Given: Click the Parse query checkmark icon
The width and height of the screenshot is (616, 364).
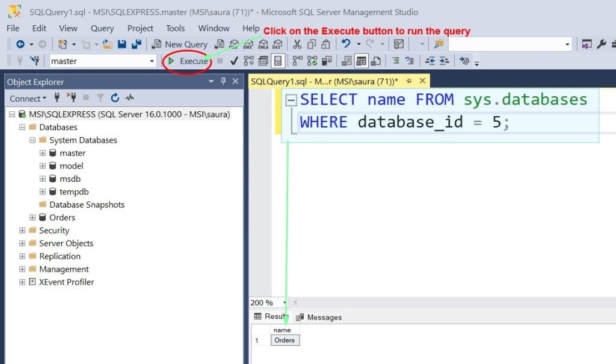Looking at the screenshot, I should point(235,60).
